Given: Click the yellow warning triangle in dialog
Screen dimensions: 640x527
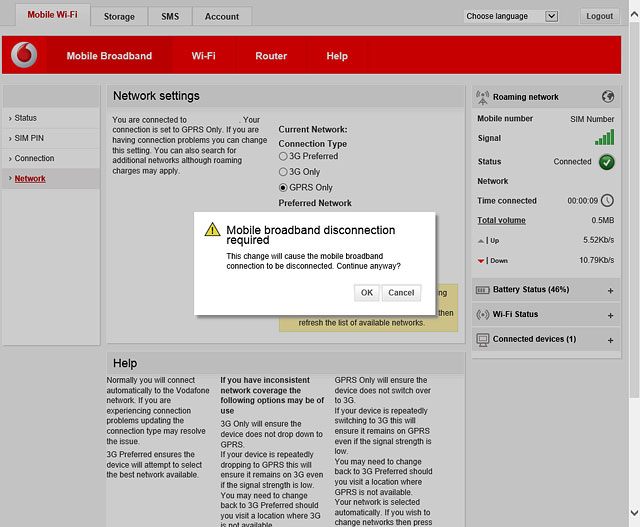Looking at the screenshot, I should click(212, 229).
